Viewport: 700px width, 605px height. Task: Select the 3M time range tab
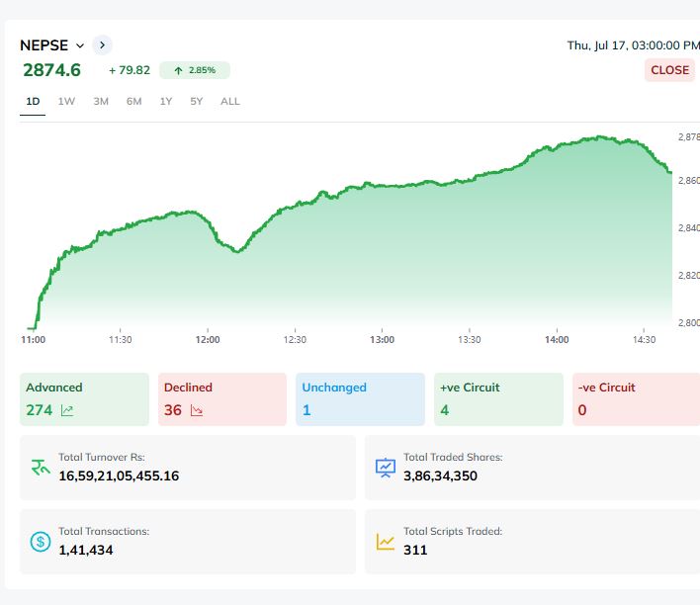tap(101, 101)
